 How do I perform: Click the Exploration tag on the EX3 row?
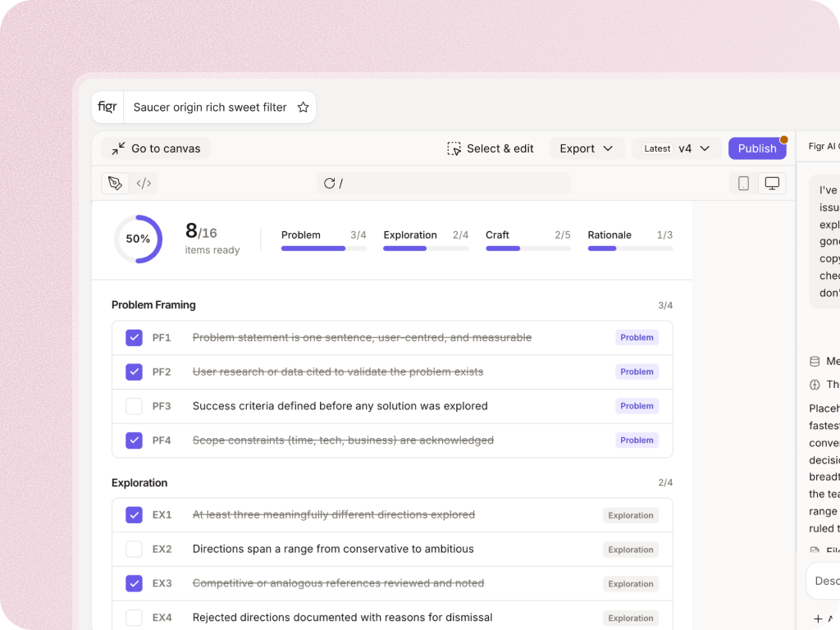coord(631,584)
